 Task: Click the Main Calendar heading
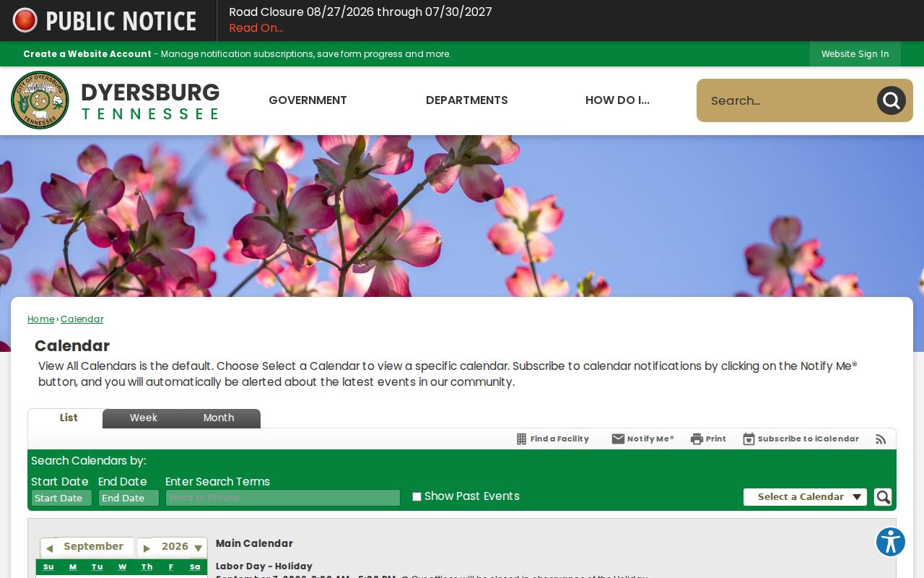point(254,543)
